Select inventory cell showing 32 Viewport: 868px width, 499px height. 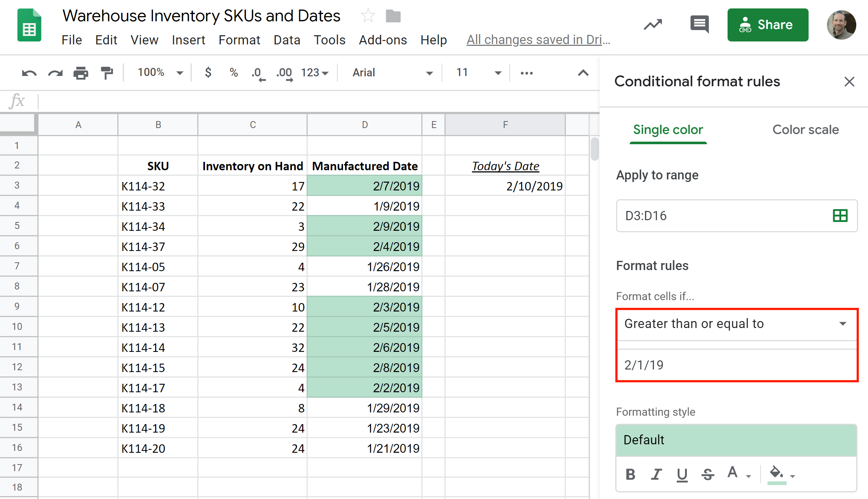252,347
